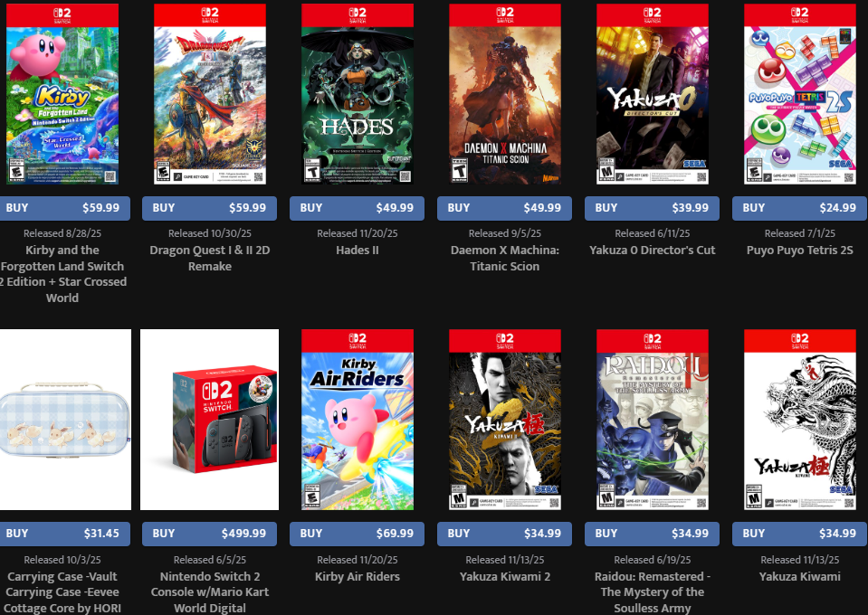Viewport: 868px width, 615px height.
Task: Open the Yakuza Kiwami 2 title link
Action: (x=505, y=576)
